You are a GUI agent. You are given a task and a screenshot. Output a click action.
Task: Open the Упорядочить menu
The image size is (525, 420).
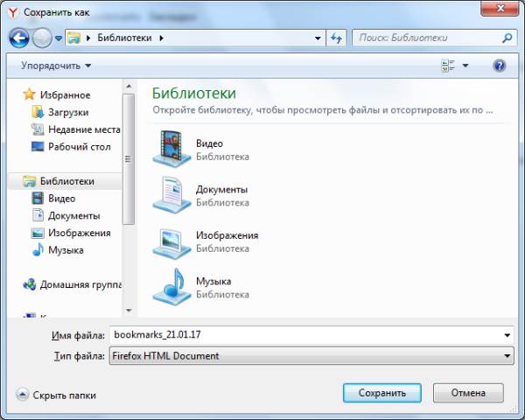[x=56, y=66]
